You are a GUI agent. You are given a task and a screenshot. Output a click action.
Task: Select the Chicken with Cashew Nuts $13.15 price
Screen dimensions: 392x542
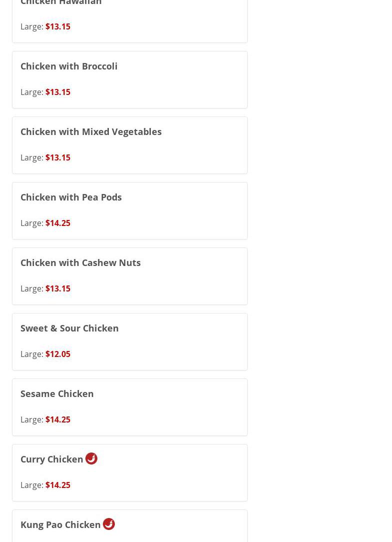[58, 288]
